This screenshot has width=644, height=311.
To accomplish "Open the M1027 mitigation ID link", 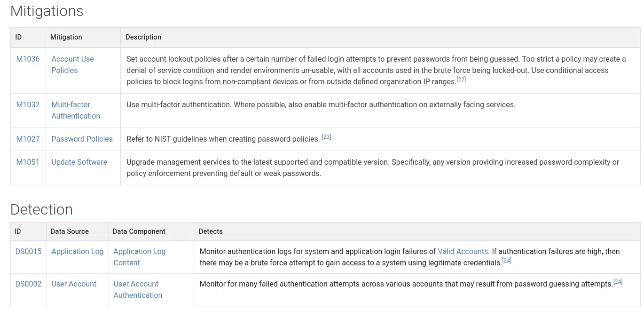I will tap(28, 139).
